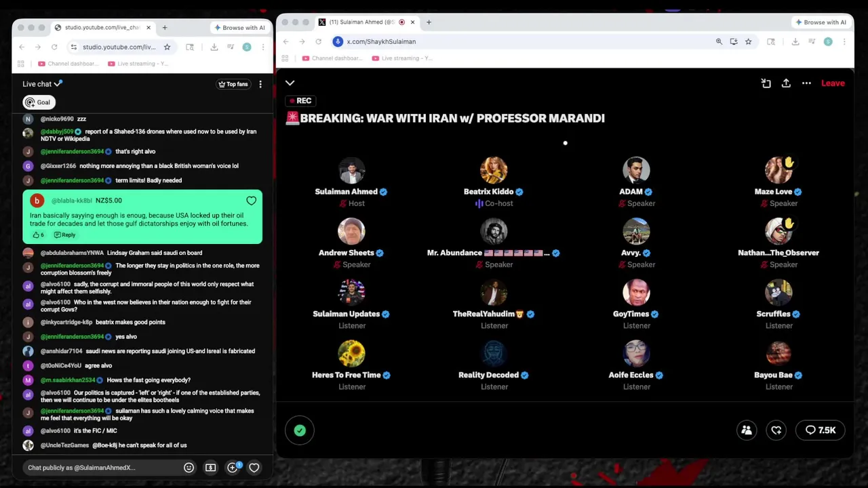
Task: Click the REC recording indicator
Action: [300, 100]
